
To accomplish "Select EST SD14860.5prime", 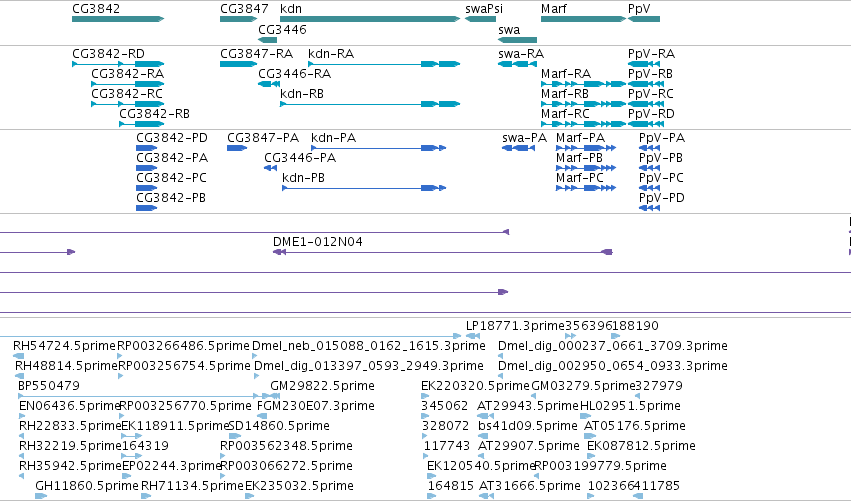I will 235,436.
